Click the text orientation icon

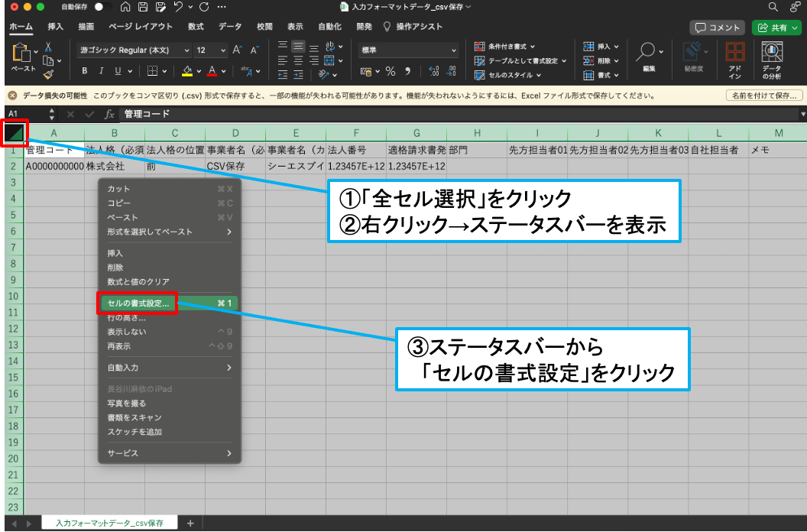click(x=324, y=75)
